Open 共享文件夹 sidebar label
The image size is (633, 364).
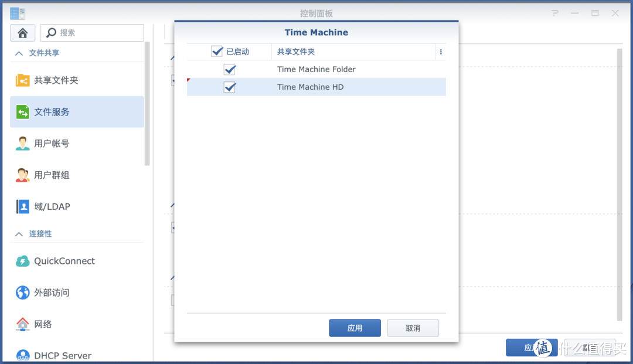pyautogui.click(x=56, y=80)
